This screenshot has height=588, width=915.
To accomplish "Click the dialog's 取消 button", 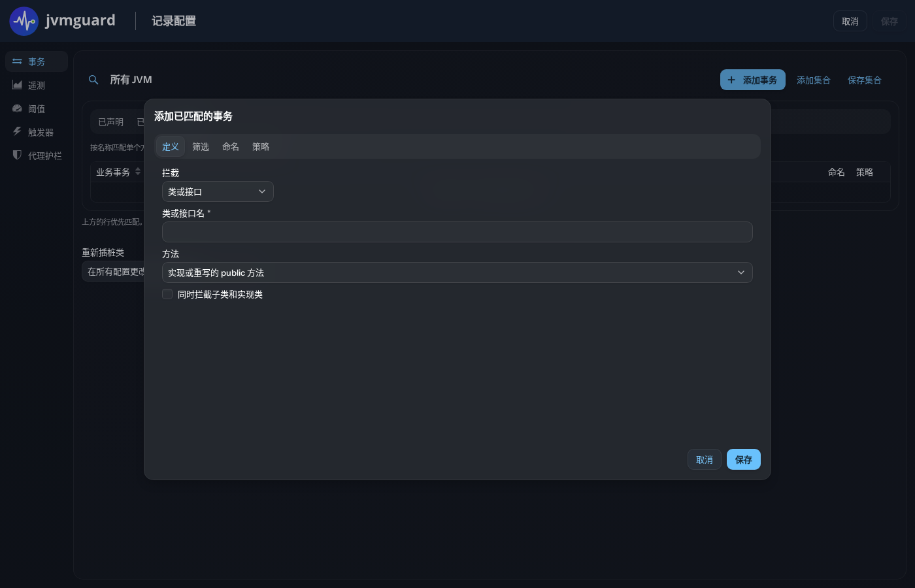I will point(705,459).
